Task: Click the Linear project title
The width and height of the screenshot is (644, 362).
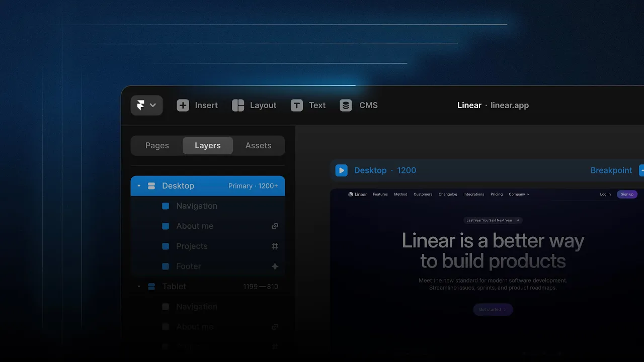Action: point(469,105)
